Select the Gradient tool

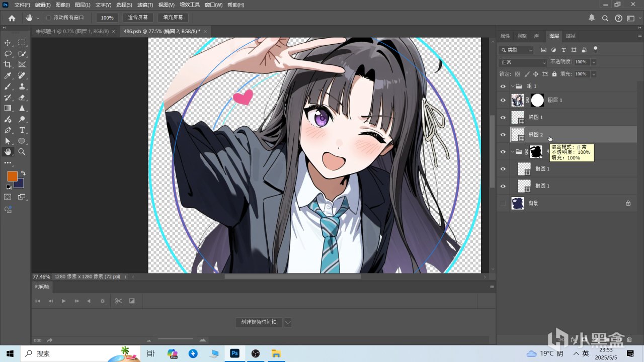click(x=8, y=108)
